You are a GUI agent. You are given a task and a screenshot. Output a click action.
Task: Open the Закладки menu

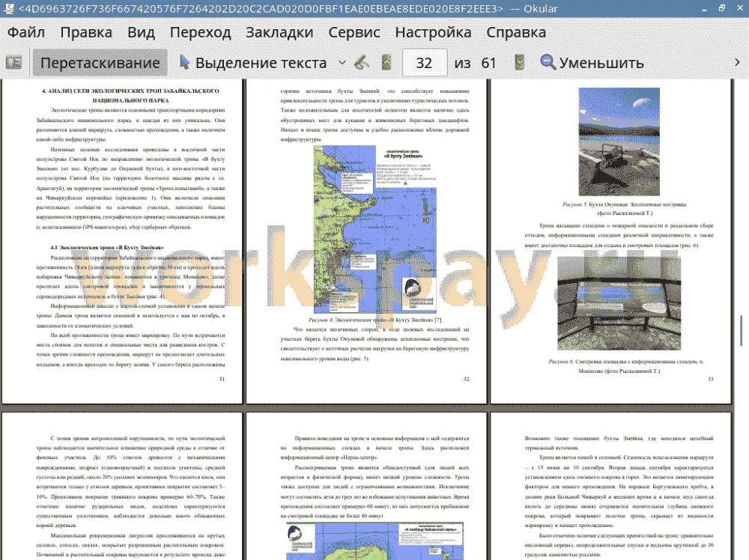279,32
